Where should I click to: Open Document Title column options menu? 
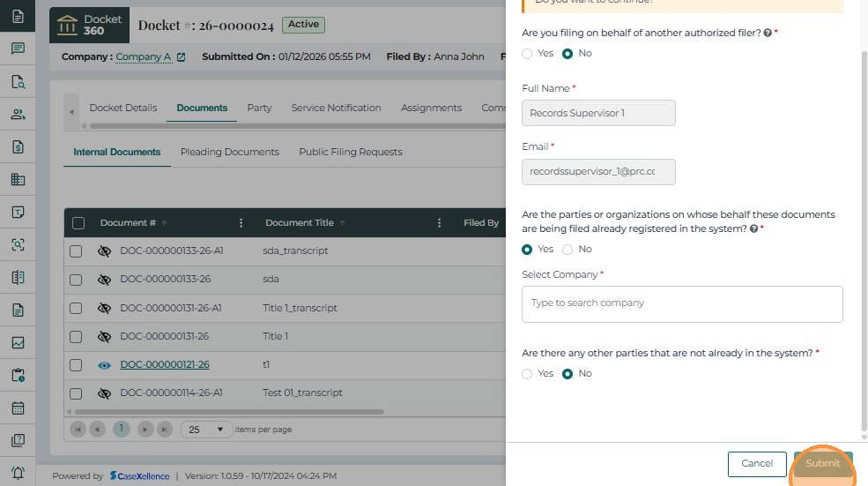(439, 223)
